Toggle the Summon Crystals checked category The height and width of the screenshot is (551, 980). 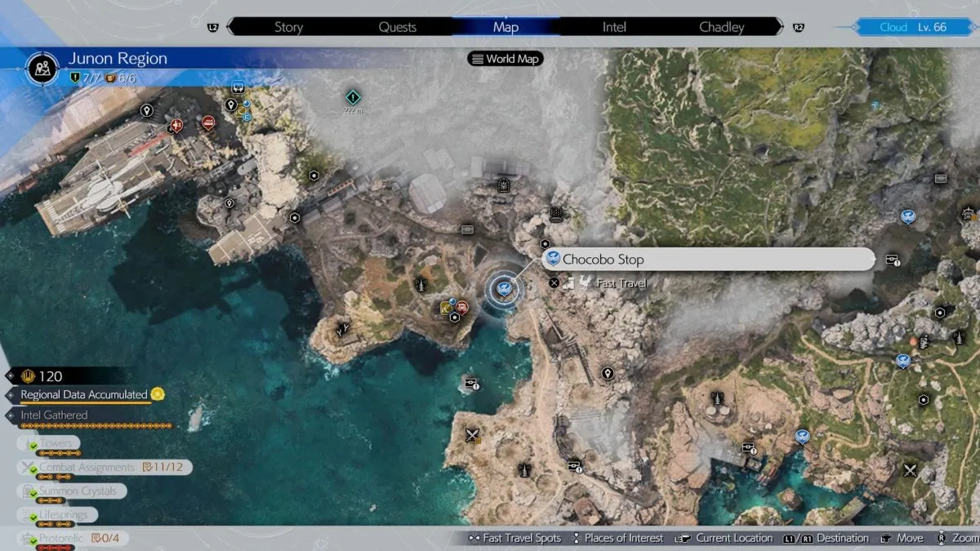click(x=73, y=491)
